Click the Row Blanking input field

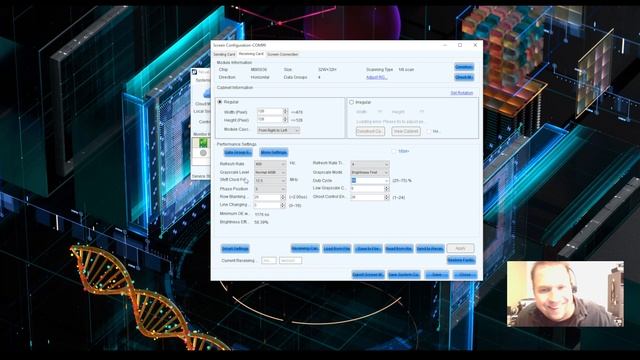click(267, 197)
